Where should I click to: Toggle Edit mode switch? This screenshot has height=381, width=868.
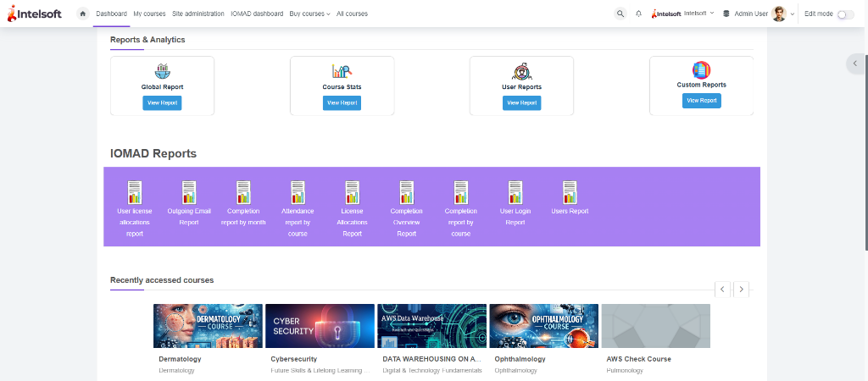pos(845,14)
